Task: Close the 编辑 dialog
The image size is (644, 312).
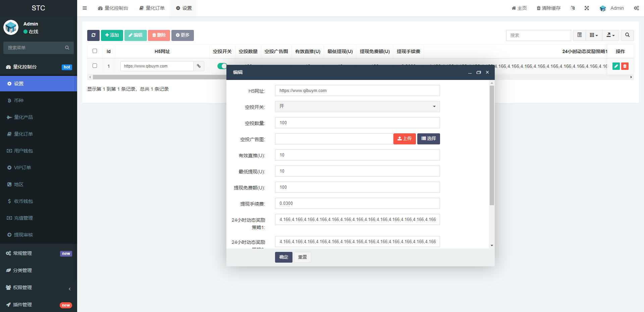Action: 487,72
